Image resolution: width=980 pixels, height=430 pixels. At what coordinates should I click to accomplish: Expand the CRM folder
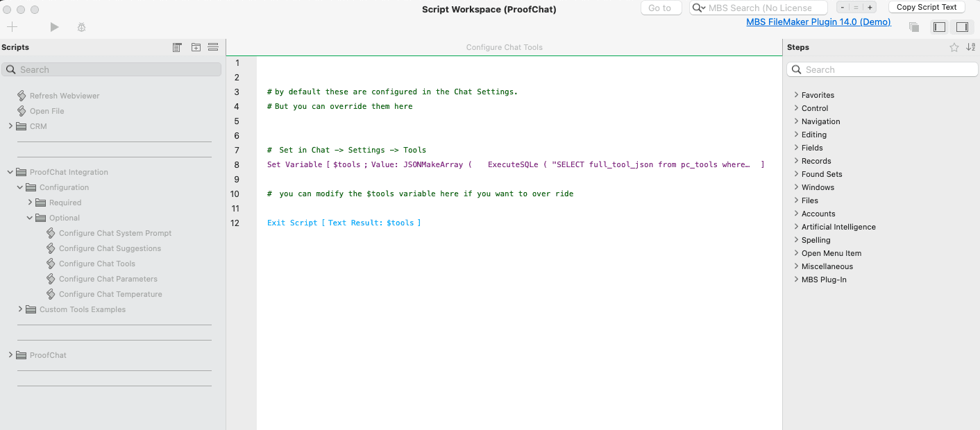11,126
